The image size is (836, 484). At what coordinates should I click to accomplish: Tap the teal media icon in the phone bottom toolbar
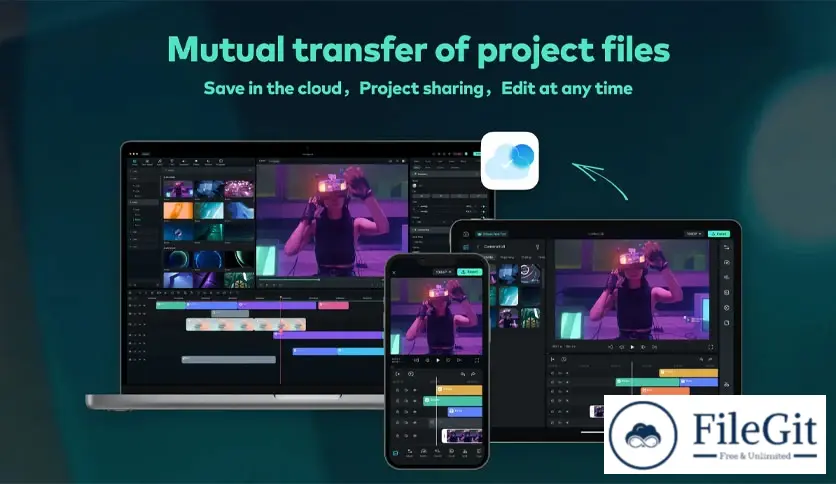(x=395, y=453)
